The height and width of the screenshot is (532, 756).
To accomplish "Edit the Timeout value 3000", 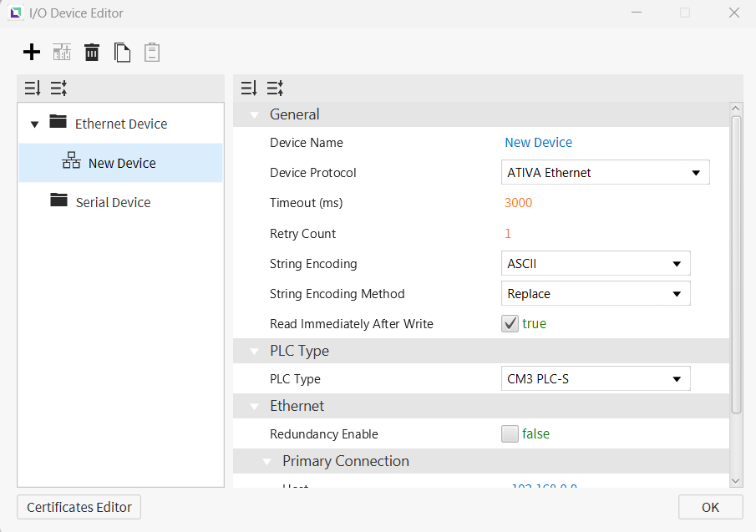I will click(x=518, y=202).
